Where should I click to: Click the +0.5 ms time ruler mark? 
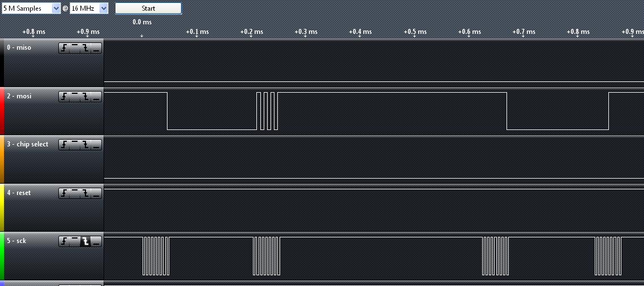[415, 32]
